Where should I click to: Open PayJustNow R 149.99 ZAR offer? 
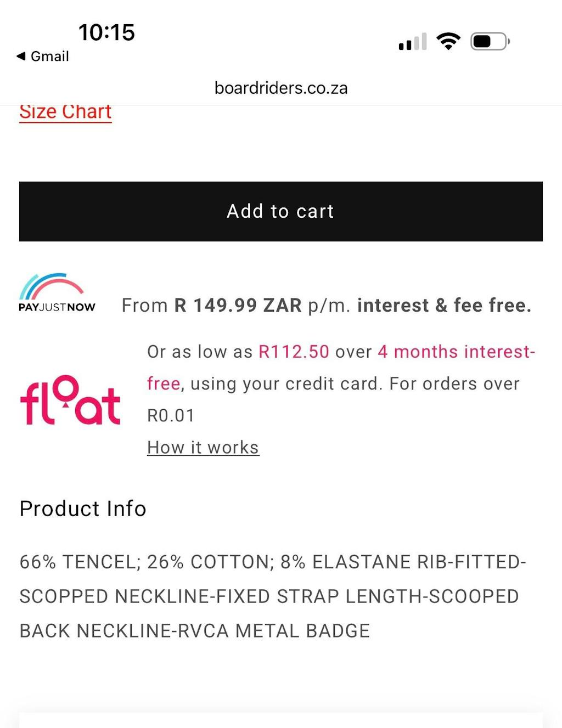tap(238, 305)
